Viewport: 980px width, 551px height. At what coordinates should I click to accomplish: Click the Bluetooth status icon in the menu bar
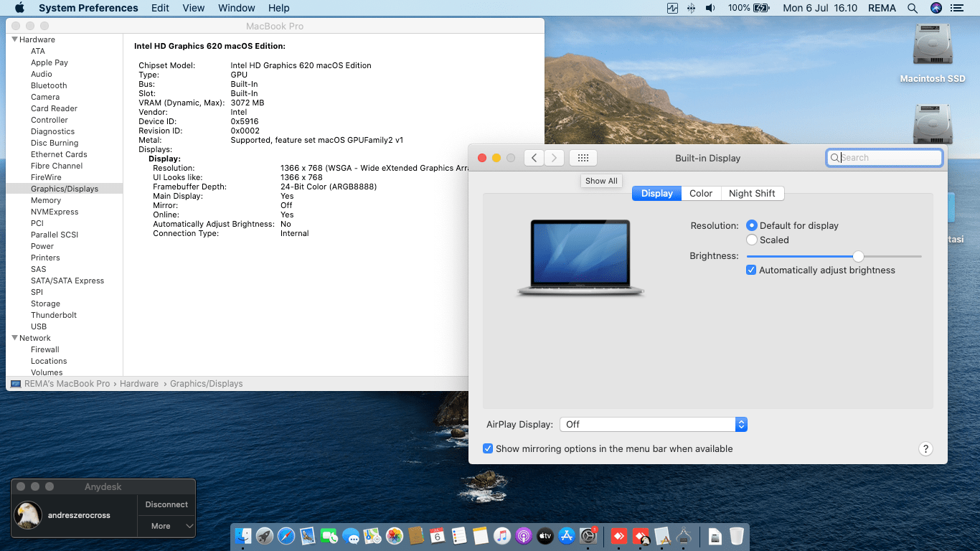(x=691, y=8)
